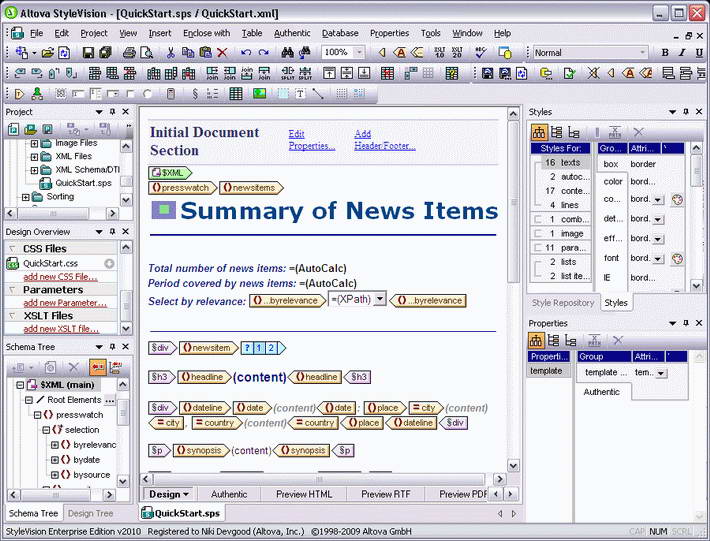This screenshot has width=710, height=541.
Task: Collapse the presswatch schema node
Action: pyautogui.click(x=38, y=415)
